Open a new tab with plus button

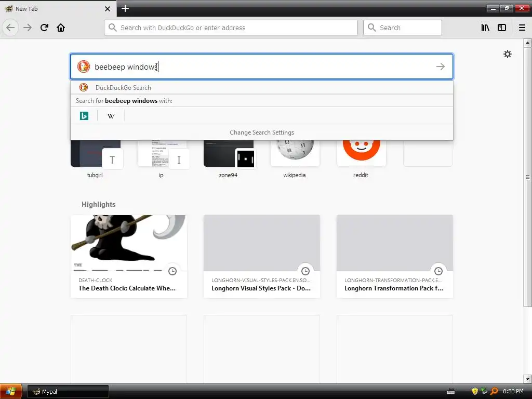click(125, 8)
